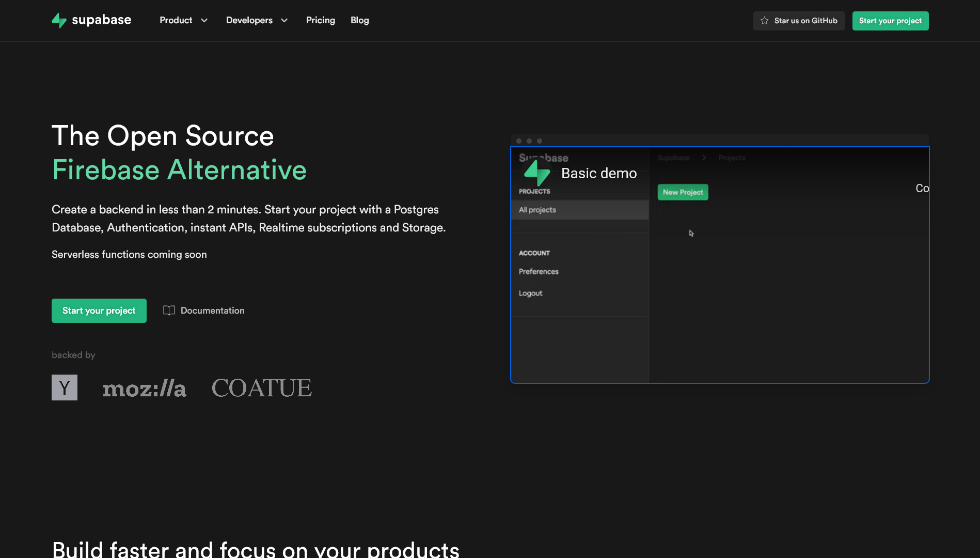Click the PROJECTS section label in the demo
This screenshot has width=980, height=558.
(534, 191)
